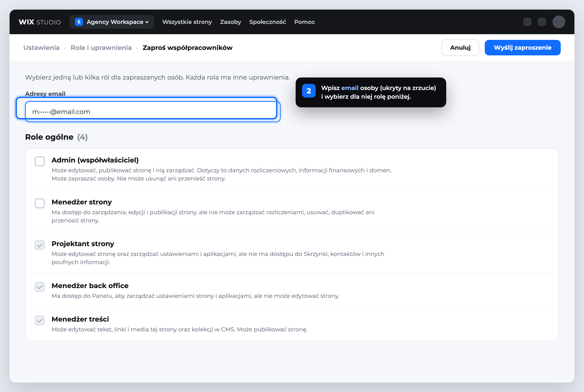The height and width of the screenshot is (392, 584).
Task: Open the Zasoby menu item
Action: coord(230,22)
